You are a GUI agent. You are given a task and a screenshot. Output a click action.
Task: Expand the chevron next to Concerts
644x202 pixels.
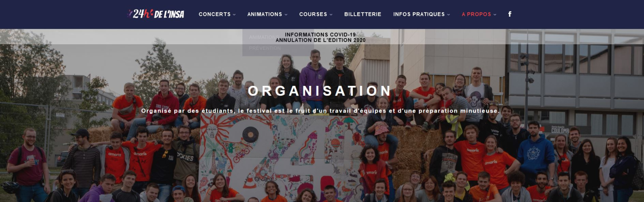click(x=234, y=14)
